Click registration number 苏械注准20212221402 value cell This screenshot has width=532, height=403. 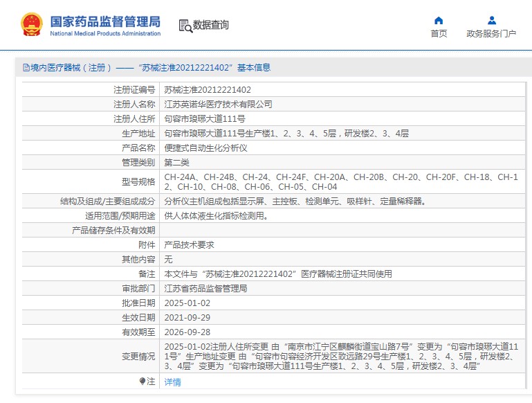click(x=208, y=89)
